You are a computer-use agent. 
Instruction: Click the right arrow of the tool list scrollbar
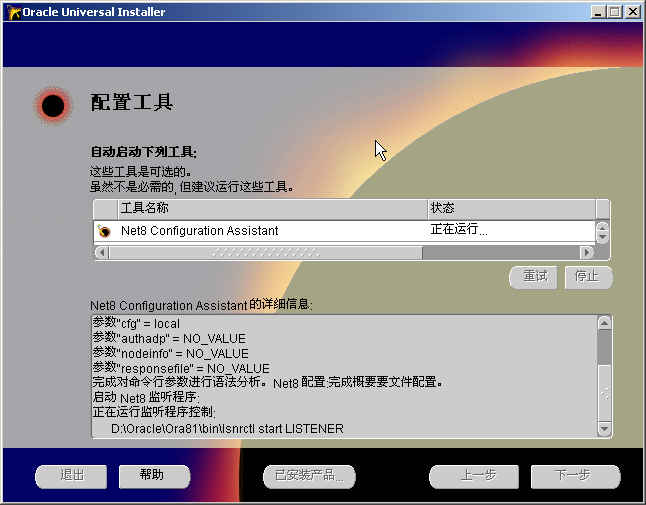tap(586, 252)
